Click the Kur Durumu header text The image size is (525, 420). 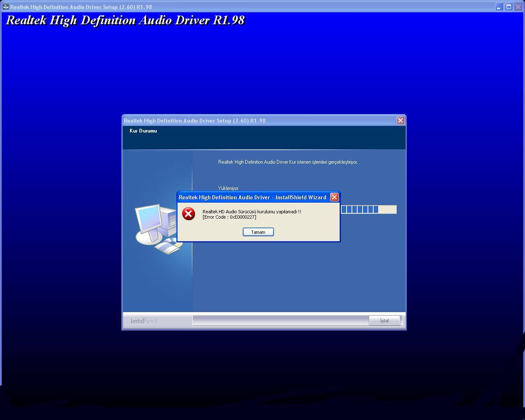point(143,131)
